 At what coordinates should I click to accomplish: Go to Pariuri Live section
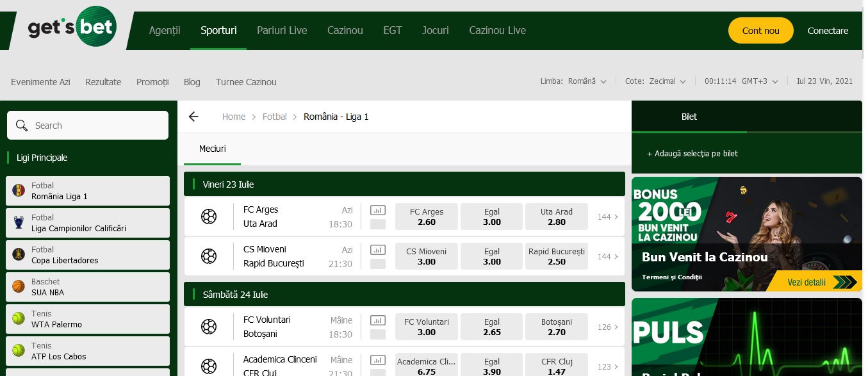pyautogui.click(x=282, y=30)
